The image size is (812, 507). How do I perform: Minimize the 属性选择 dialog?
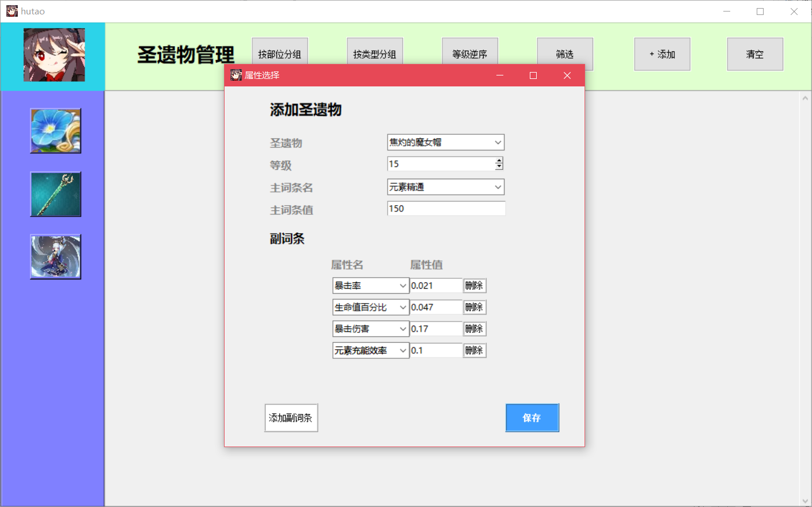(x=500, y=75)
